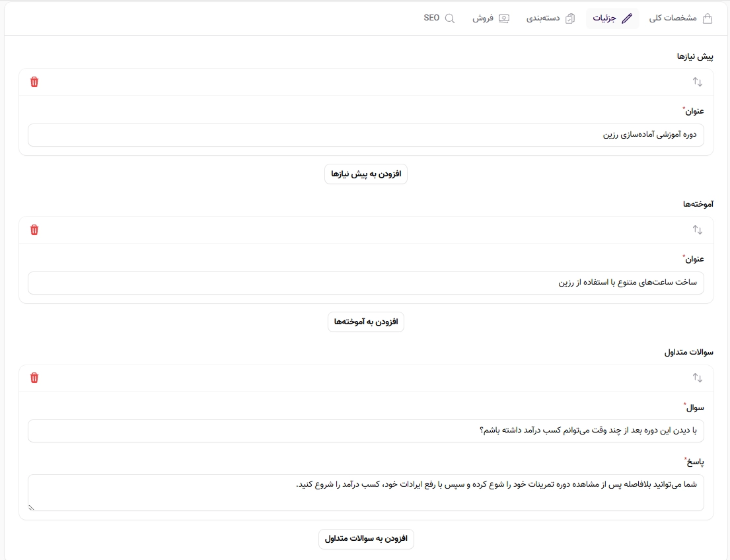Click the سوالات متداول section heading

pos(688,353)
